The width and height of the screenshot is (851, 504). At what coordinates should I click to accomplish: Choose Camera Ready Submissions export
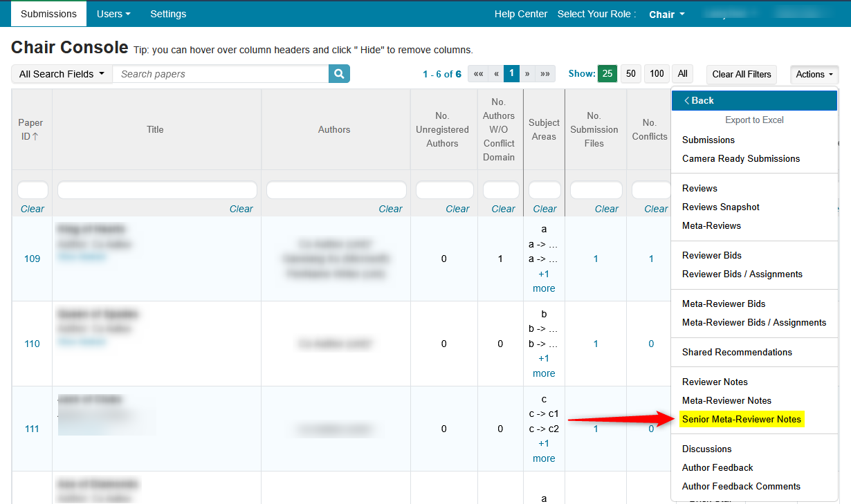[741, 158]
